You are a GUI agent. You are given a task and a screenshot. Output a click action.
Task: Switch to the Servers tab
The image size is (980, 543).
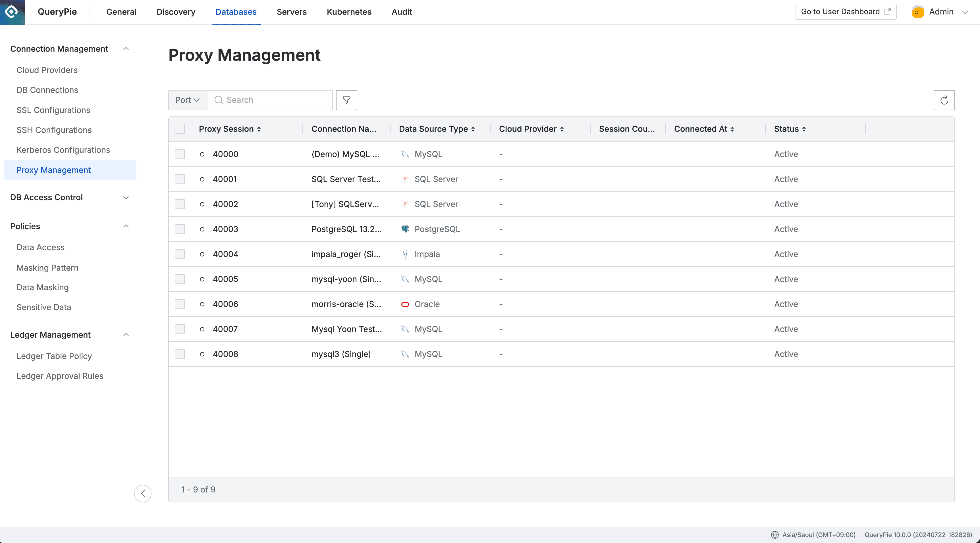(291, 12)
